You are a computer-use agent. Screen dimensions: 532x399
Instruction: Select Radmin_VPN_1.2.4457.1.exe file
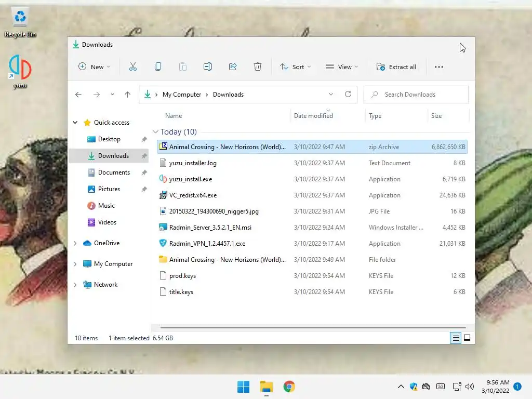[312, 244]
